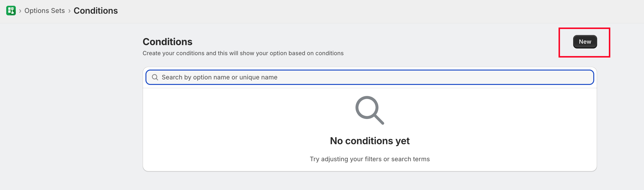
Task: Click the "Try adjusting your filters" text
Action: pos(370,159)
